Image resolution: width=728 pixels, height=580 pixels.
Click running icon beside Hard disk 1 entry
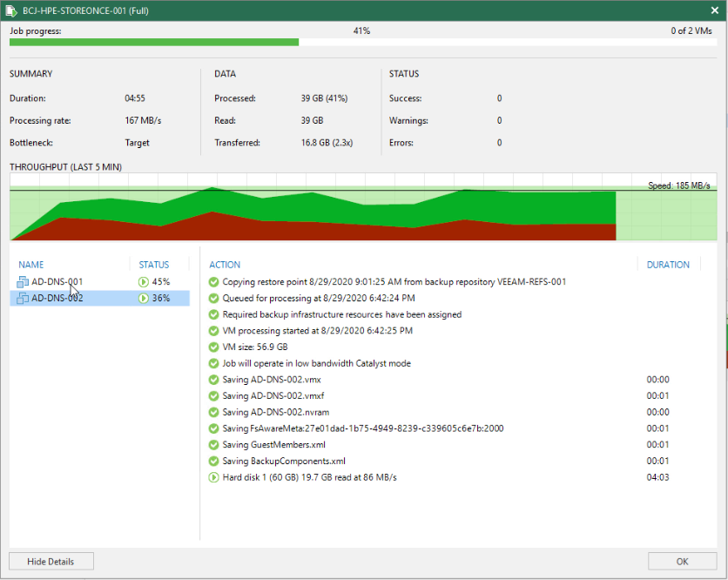pos(213,477)
